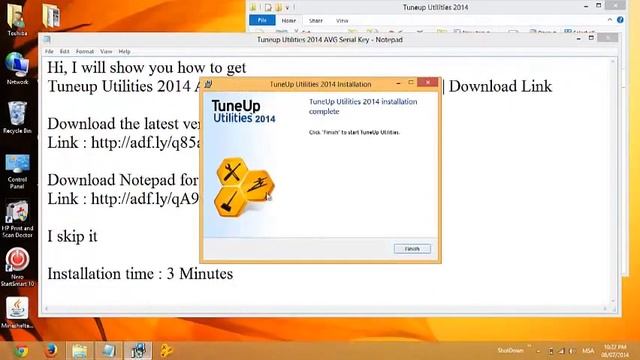The image size is (640, 360).
Task: Open Google Chrome from the taskbar
Action: (x=21, y=351)
